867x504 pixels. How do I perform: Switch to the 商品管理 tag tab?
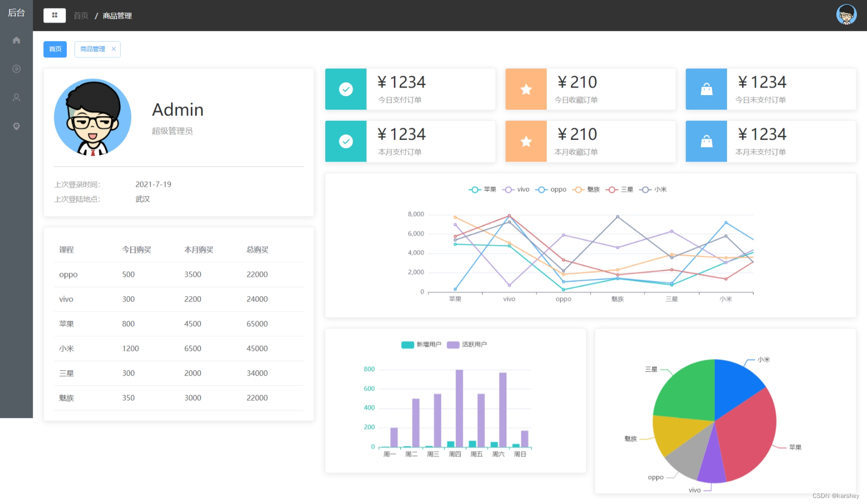tap(93, 49)
